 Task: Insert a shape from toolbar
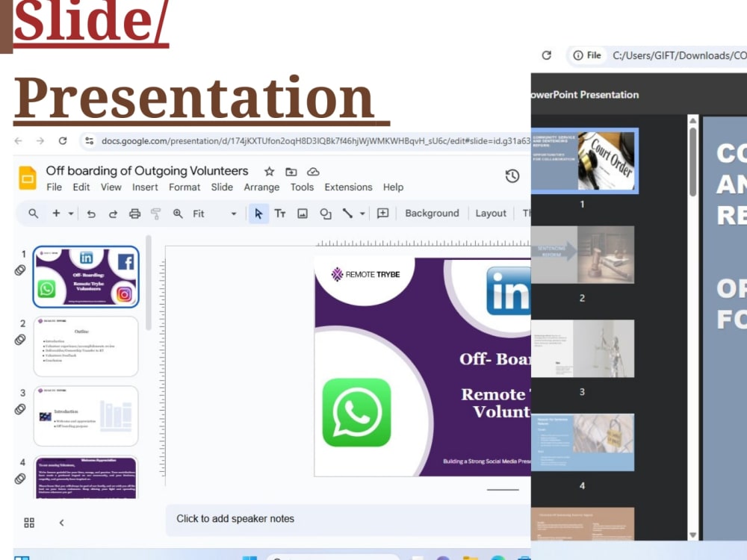coord(326,214)
